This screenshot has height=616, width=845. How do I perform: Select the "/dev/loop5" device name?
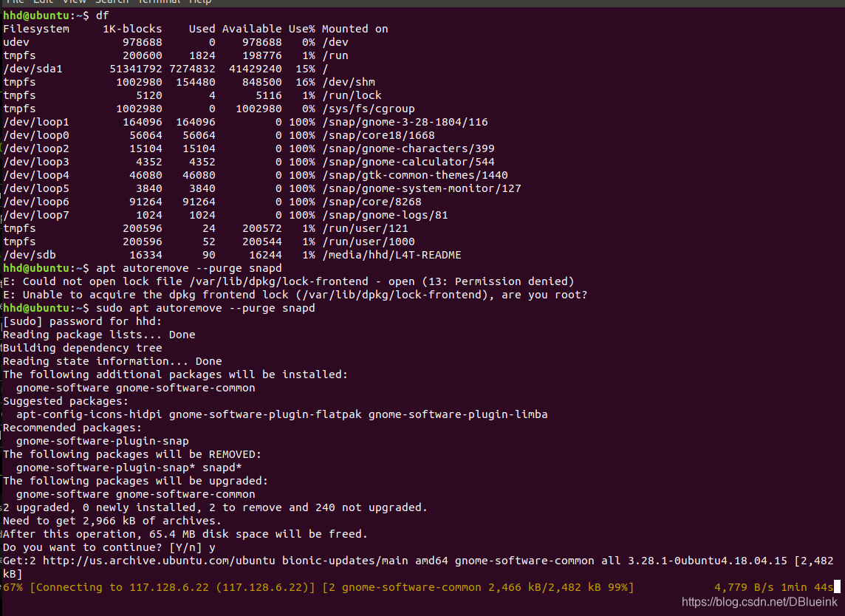tap(36, 188)
